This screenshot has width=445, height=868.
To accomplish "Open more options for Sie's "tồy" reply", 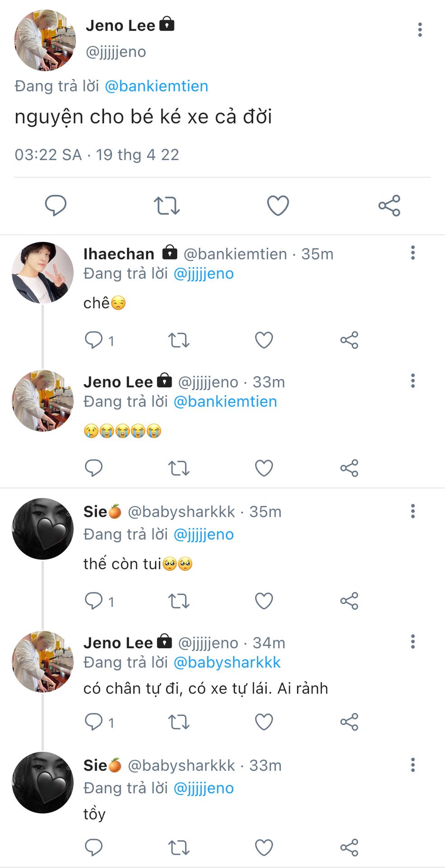I will [x=413, y=765].
